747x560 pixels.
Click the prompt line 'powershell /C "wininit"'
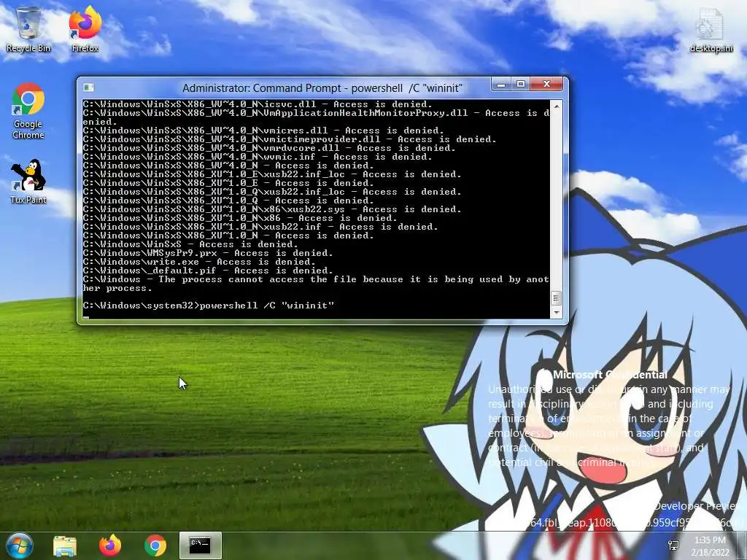(x=208, y=306)
